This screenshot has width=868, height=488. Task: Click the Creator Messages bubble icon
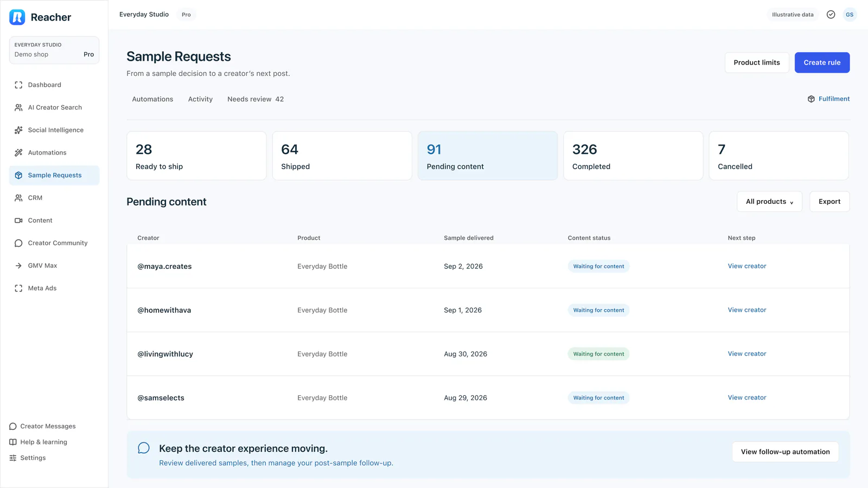(13, 426)
